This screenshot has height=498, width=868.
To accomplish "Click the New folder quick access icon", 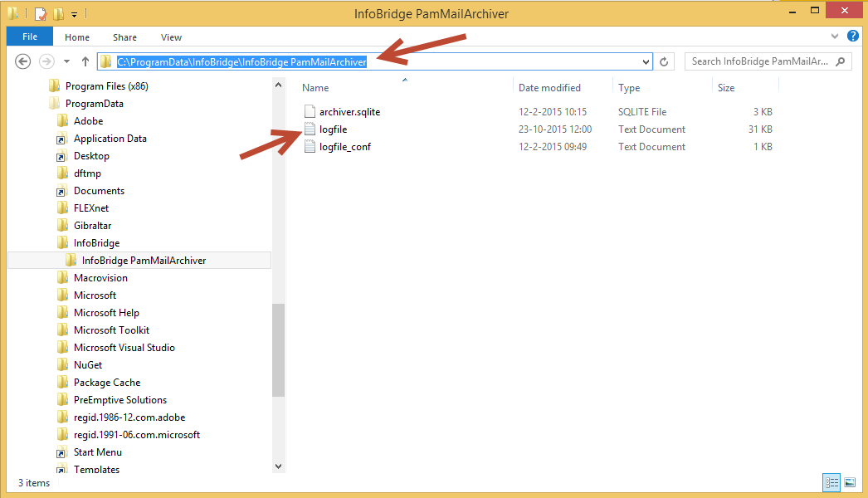I will (x=58, y=13).
